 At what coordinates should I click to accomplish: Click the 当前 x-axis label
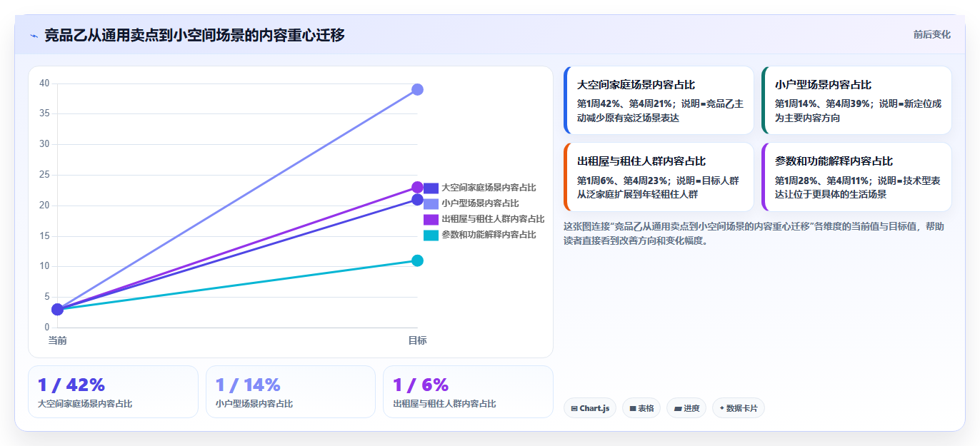point(57,340)
